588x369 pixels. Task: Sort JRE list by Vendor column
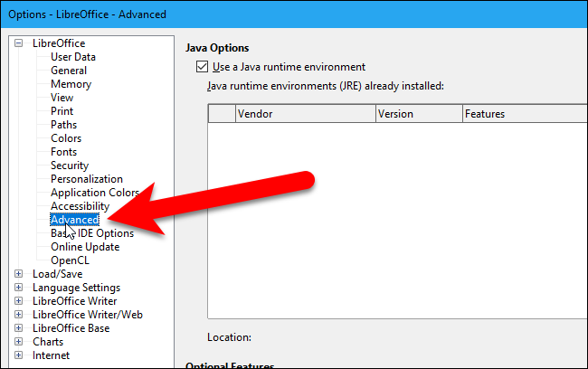306,114
